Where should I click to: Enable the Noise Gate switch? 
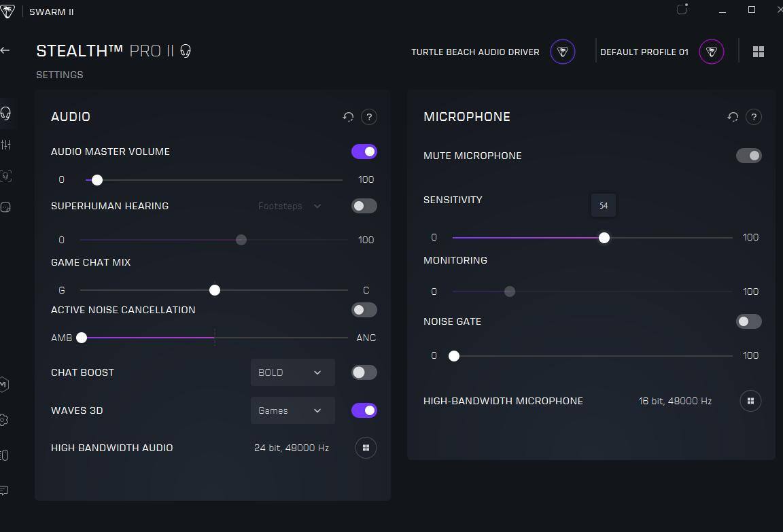coord(748,321)
